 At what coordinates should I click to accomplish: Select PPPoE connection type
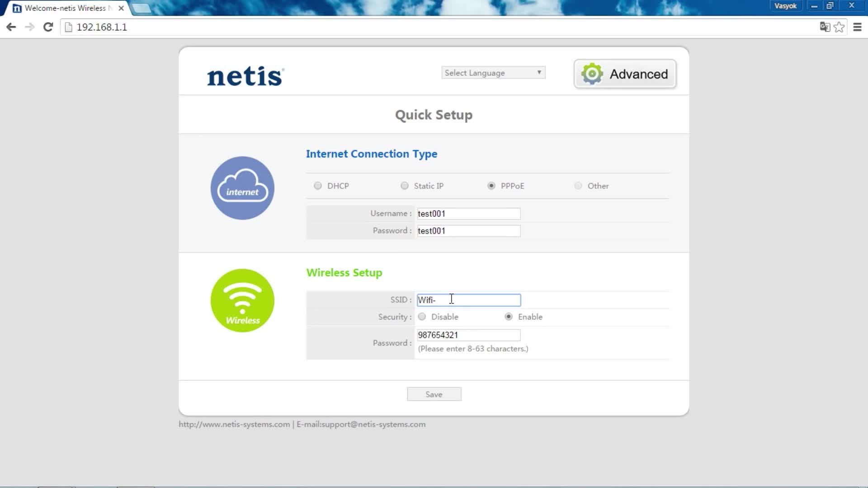click(x=491, y=186)
